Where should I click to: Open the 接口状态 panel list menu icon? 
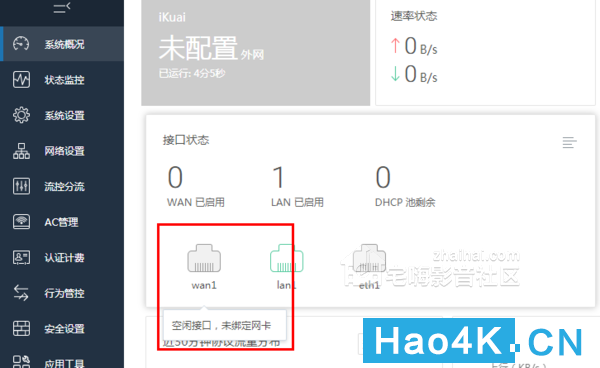(x=569, y=143)
